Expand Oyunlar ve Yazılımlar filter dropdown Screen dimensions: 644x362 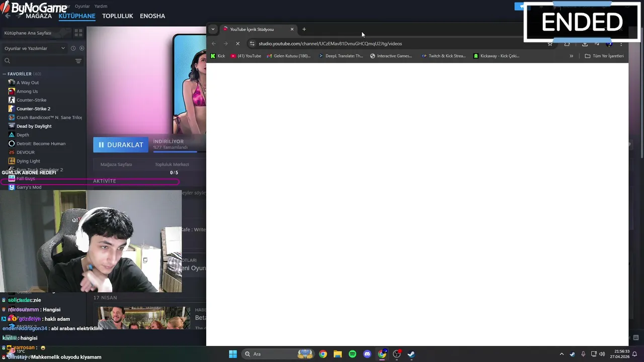35,48
